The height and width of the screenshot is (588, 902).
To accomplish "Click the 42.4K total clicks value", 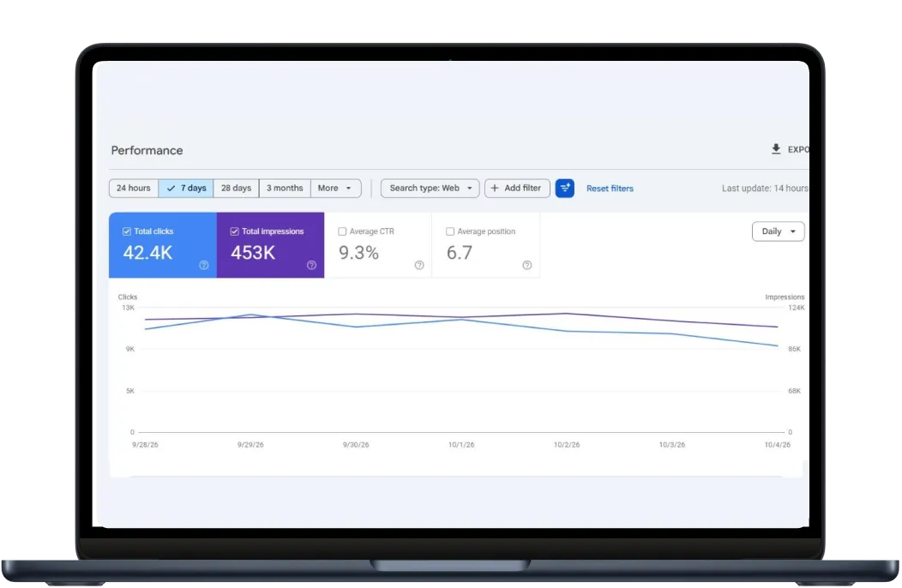I will tap(147, 253).
